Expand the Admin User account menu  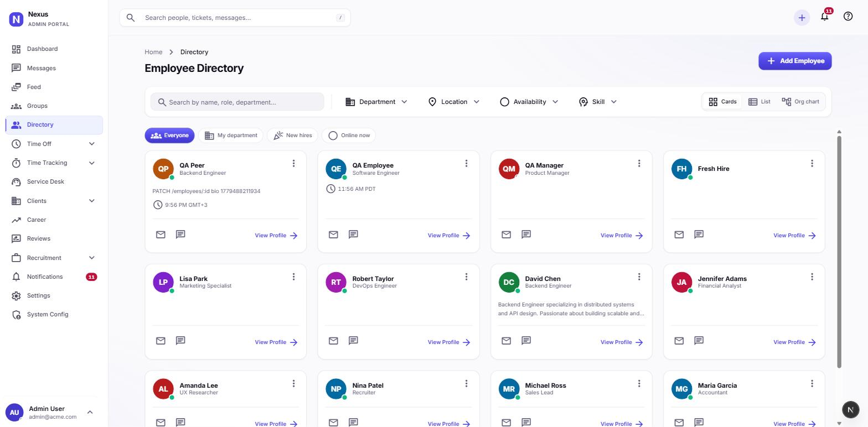coord(90,412)
